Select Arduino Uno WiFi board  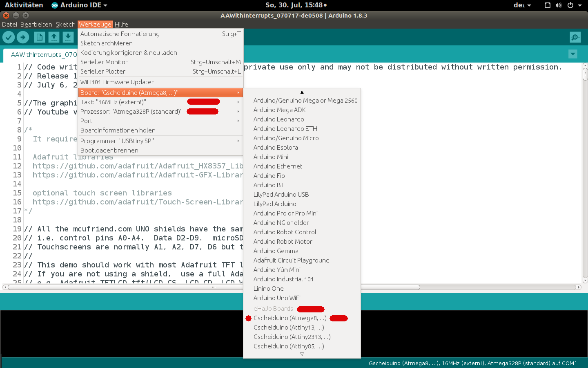pyautogui.click(x=302, y=298)
